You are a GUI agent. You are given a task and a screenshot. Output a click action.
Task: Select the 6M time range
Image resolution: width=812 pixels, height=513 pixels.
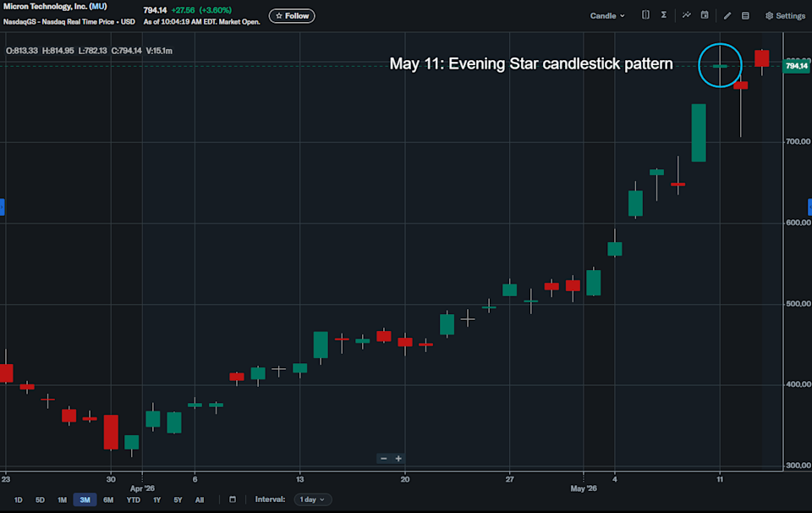click(108, 500)
